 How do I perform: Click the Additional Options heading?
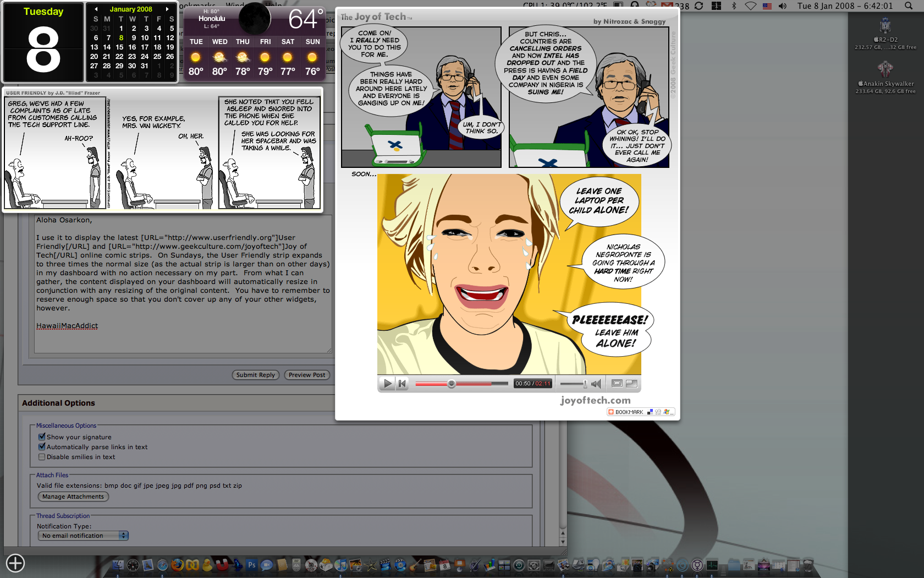[x=58, y=403]
